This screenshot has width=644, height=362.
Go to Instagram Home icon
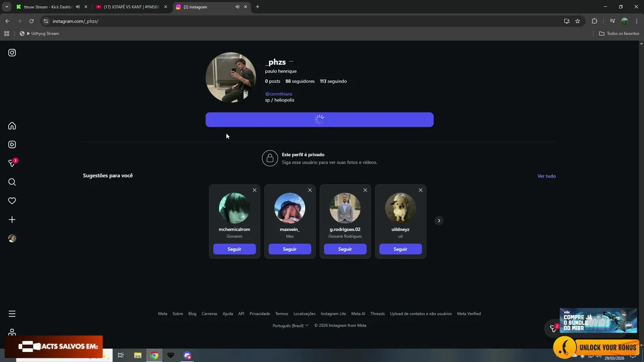(12, 126)
